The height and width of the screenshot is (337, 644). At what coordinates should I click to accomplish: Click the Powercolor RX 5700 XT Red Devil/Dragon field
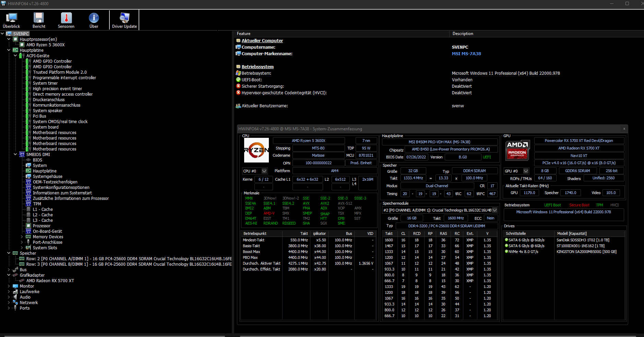579,141
